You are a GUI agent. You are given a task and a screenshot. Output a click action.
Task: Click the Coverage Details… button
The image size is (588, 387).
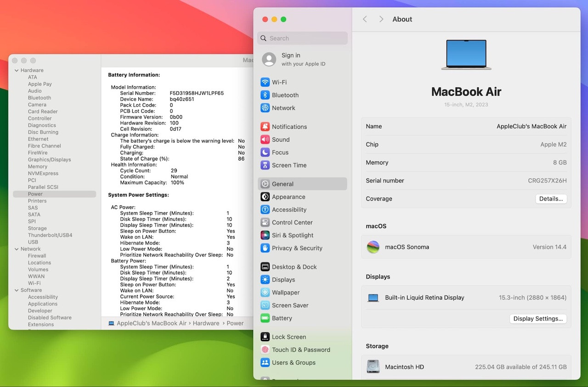click(x=551, y=199)
